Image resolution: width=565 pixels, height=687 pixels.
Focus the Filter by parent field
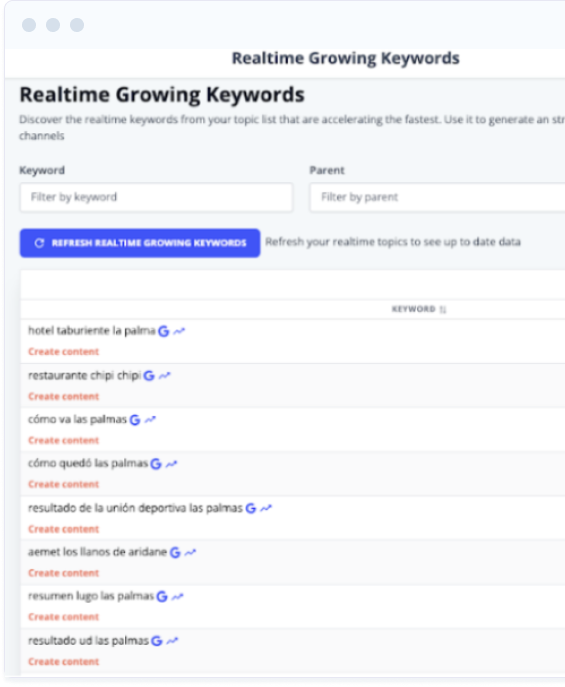[x=437, y=197]
